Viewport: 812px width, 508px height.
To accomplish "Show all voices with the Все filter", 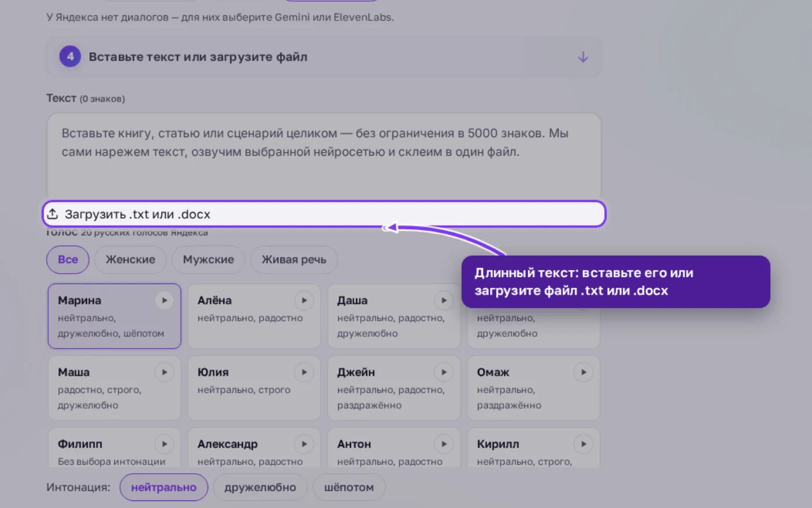I will [68, 260].
